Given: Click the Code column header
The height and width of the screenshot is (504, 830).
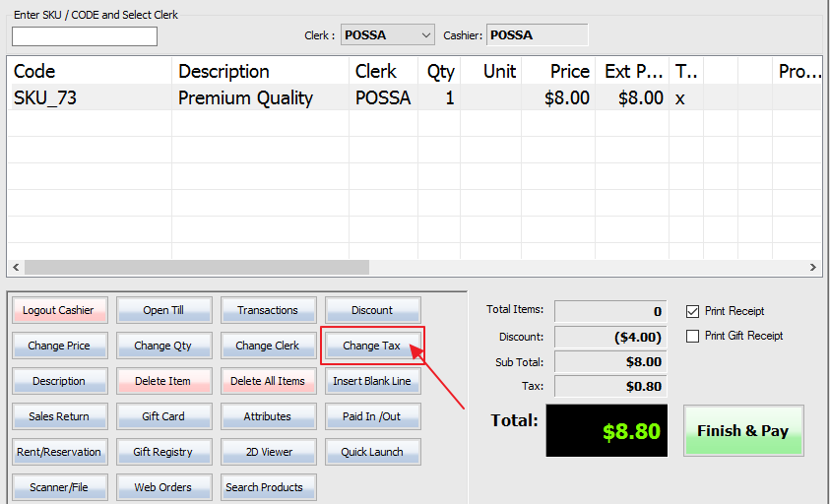Looking at the screenshot, I should pos(90,71).
